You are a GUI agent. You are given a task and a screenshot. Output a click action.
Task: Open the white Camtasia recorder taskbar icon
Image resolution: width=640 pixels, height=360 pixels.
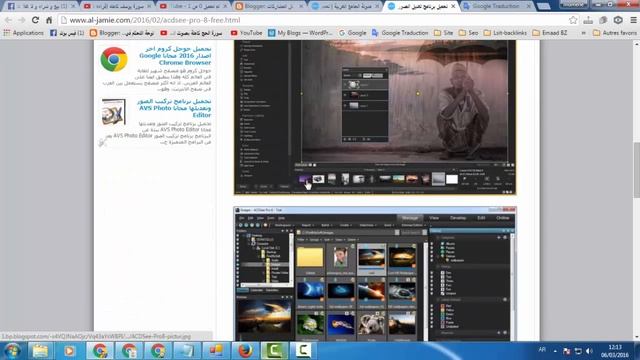pyautogui.click(x=303, y=351)
